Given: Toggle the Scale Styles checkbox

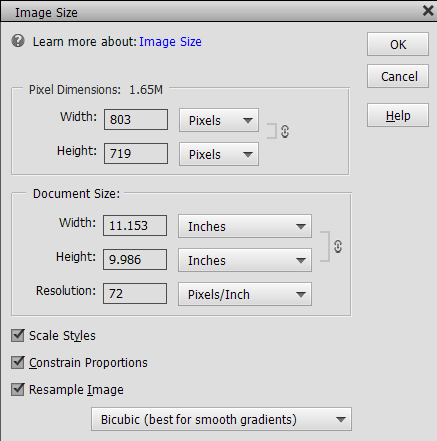Looking at the screenshot, I should (x=18, y=335).
